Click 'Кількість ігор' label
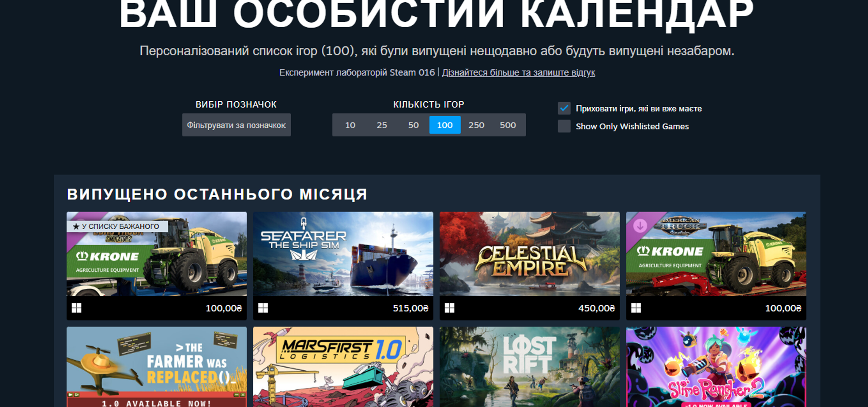The width and height of the screenshot is (868, 407). pyautogui.click(x=429, y=104)
